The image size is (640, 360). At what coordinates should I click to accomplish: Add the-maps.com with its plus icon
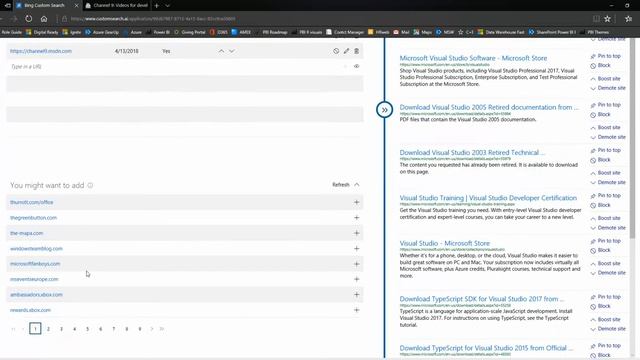356,233
